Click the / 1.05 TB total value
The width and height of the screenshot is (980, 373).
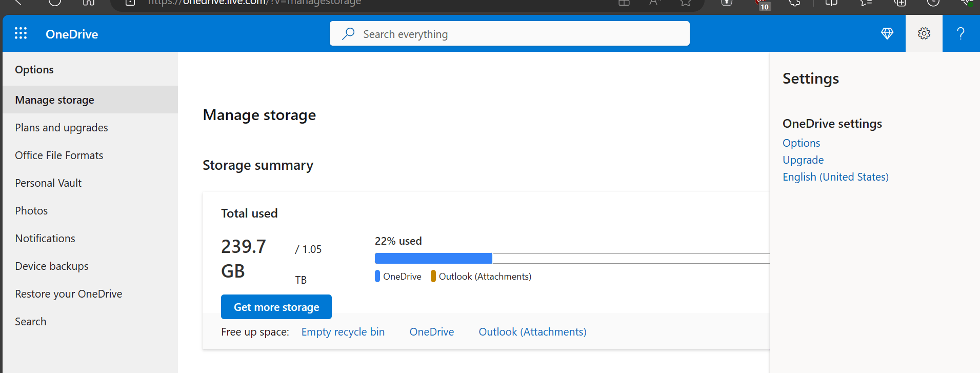(x=308, y=264)
